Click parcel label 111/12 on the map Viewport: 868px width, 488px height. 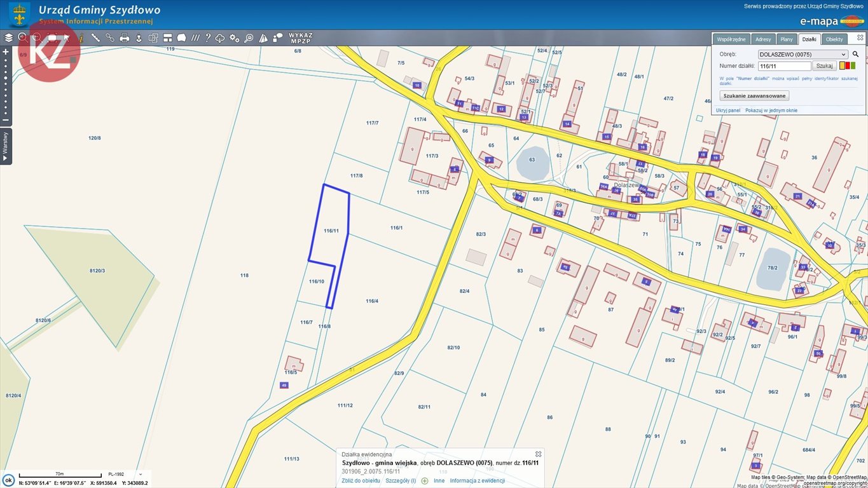tap(345, 405)
